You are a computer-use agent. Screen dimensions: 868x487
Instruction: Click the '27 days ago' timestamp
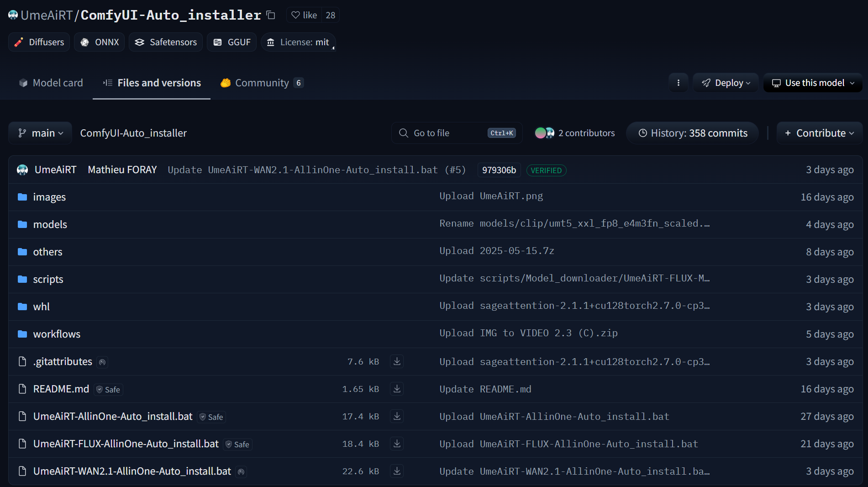click(x=827, y=416)
